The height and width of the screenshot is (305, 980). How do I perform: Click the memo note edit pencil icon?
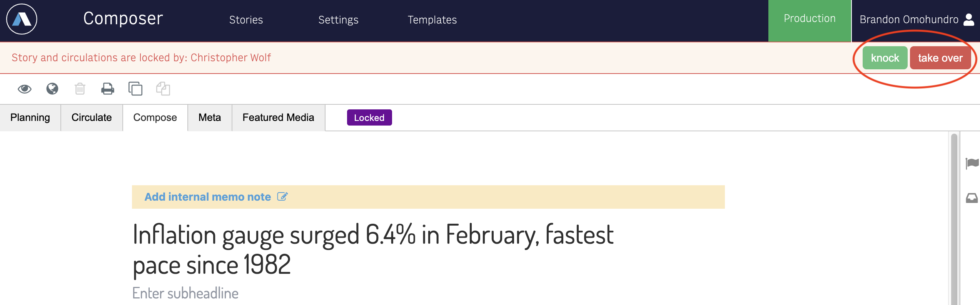282,197
